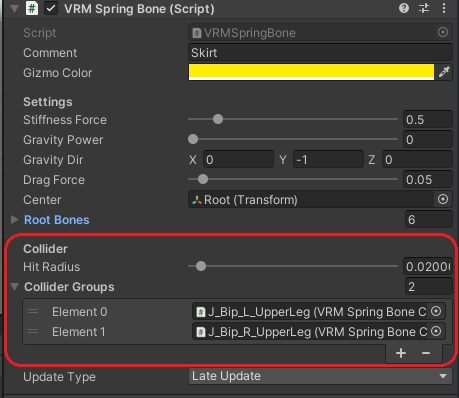This screenshot has width=459, height=398.
Task: Open the Update Type dropdown
Action: click(320, 376)
